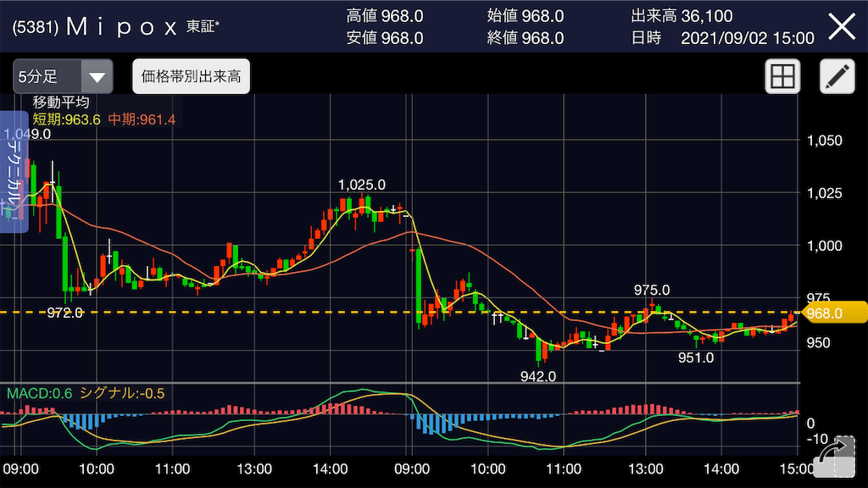Close the chart with the X icon

tap(842, 26)
